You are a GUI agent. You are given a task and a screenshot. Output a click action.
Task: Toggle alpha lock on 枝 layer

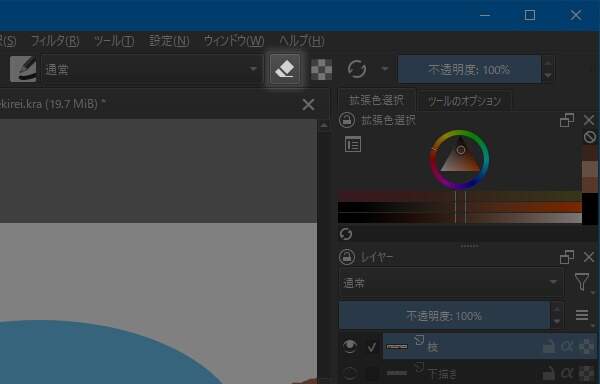tap(586, 347)
